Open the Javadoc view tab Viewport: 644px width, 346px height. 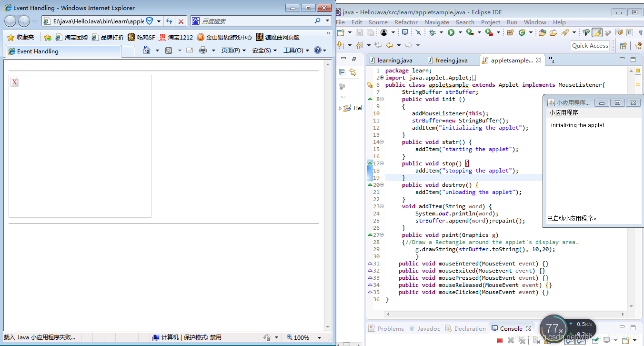425,328
